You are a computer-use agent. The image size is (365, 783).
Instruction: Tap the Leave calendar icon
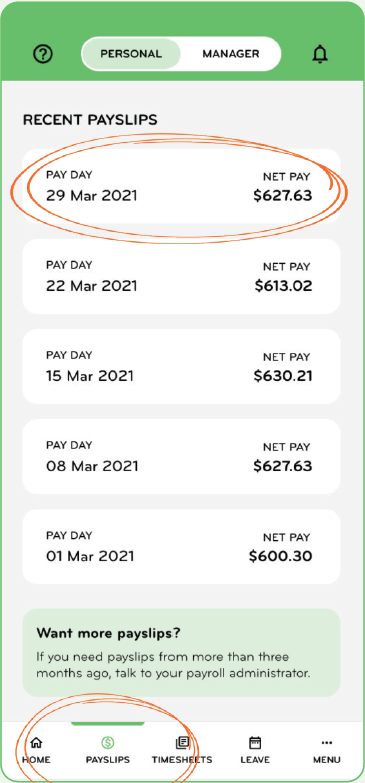[x=255, y=743]
